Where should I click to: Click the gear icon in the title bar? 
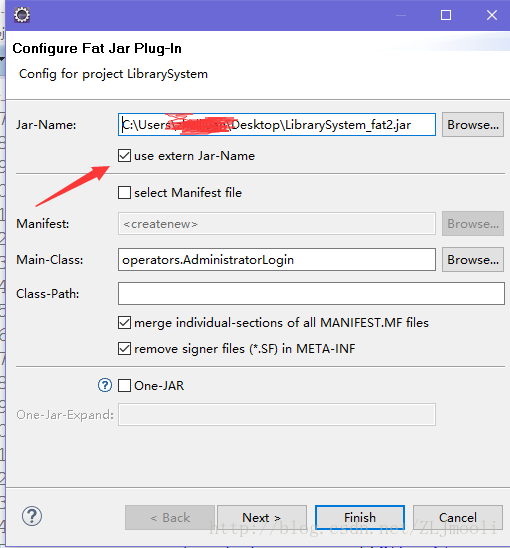point(22,15)
